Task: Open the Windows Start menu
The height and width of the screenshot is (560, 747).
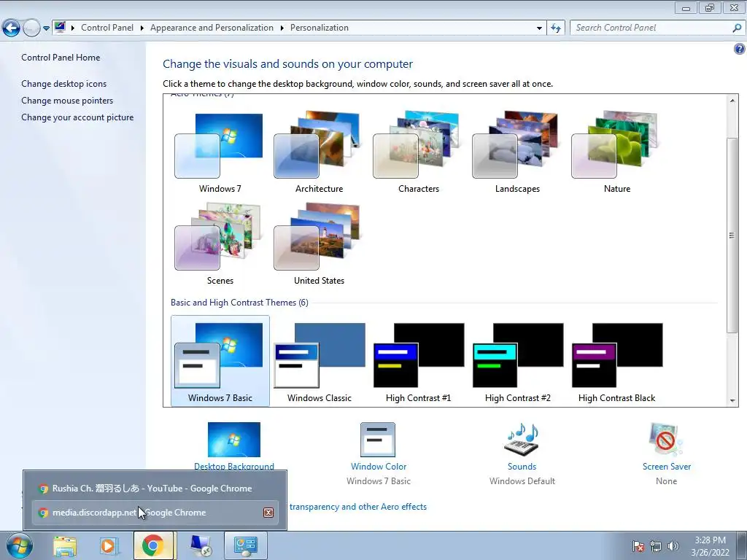Action: 19,546
